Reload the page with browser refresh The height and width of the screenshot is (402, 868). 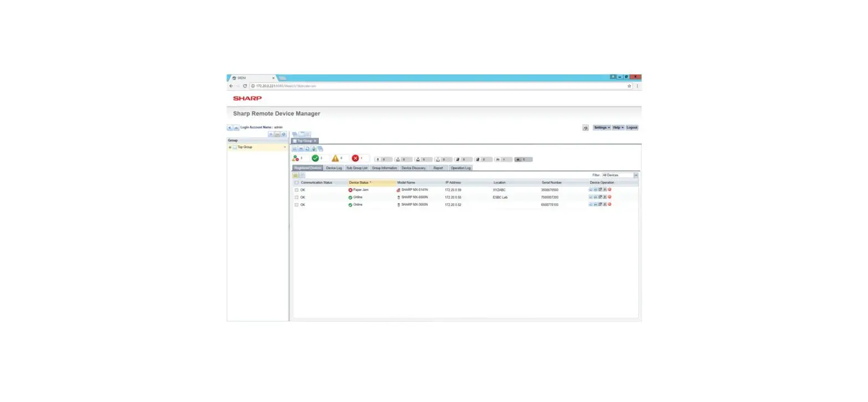pos(245,86)
